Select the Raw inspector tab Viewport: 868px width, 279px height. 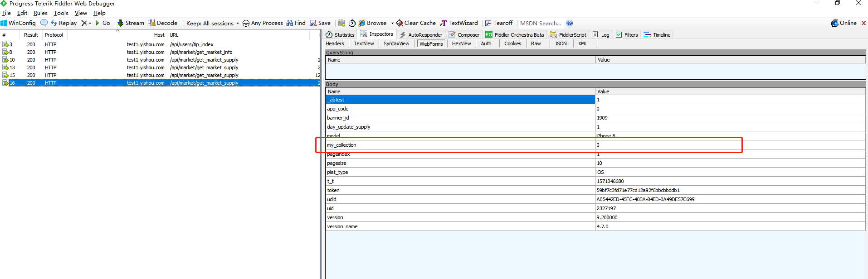click(x=536, y=44)
